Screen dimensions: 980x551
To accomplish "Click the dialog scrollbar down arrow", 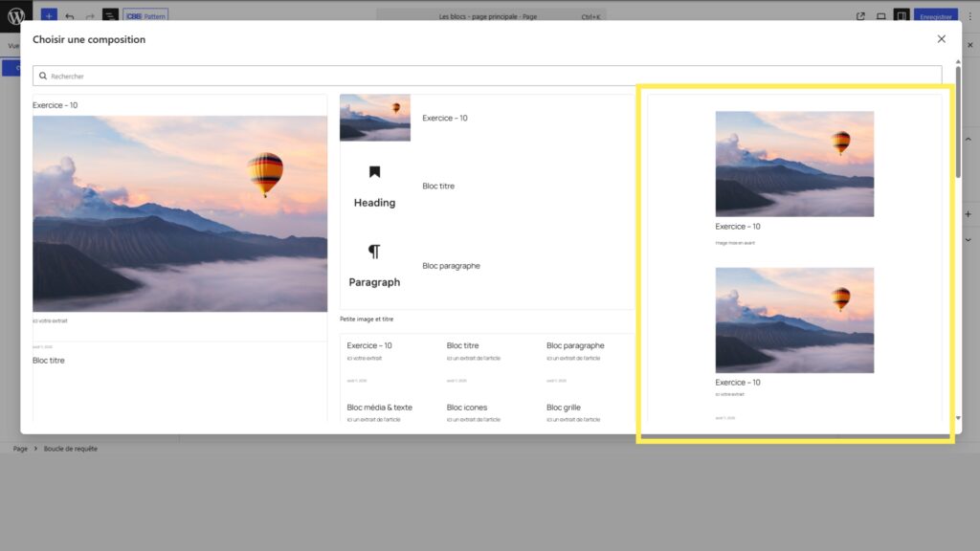I will coord(958,418).
